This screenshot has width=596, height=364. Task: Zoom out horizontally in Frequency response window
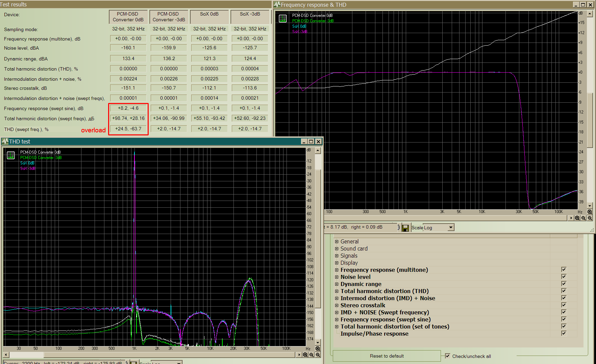point(583,218)
